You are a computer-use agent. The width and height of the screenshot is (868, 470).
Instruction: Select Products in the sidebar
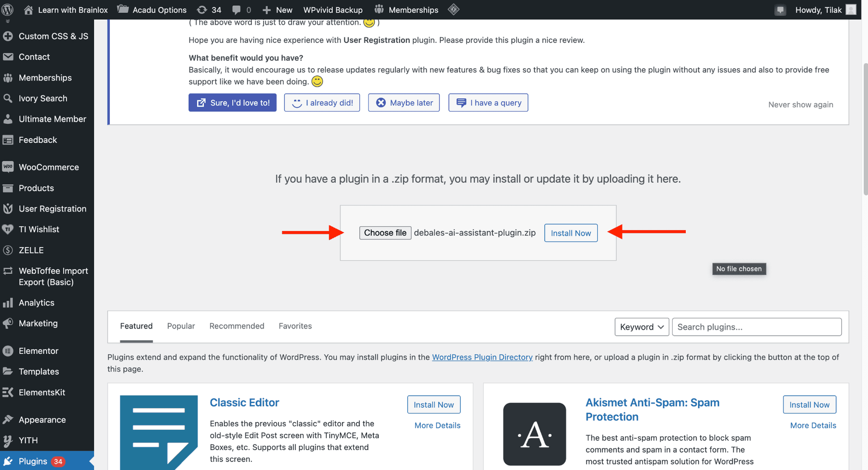(x=36, y=188)
